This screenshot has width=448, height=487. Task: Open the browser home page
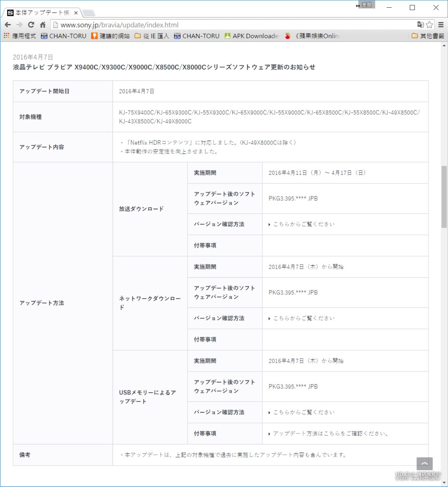43,25
